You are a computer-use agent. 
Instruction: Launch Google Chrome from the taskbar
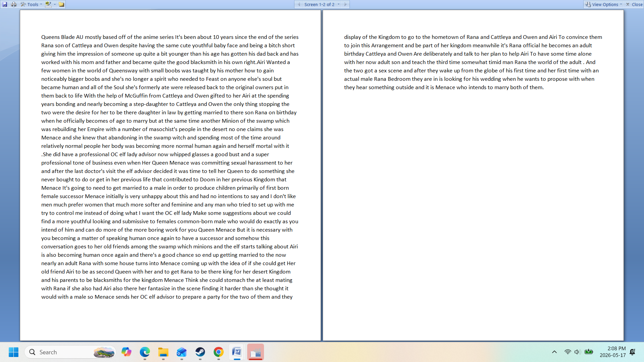[x=219, y=352]
